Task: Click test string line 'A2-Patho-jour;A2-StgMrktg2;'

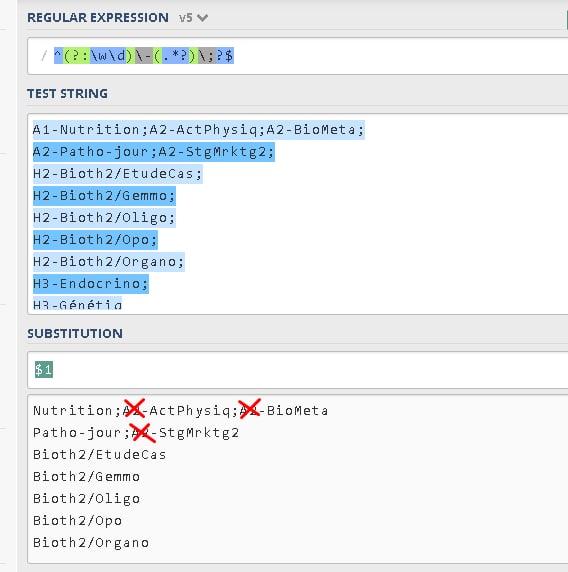Action: click(x=154, y=152)
